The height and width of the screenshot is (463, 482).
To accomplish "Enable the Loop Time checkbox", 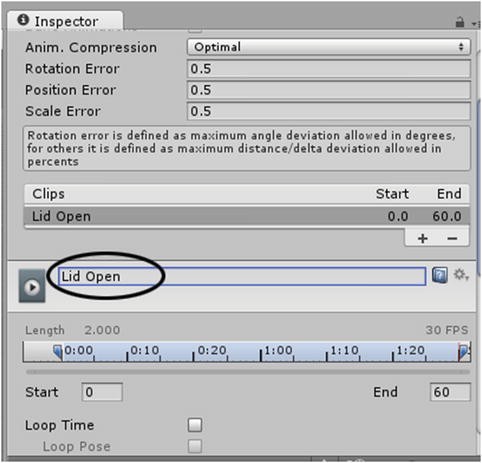I will pyautogui.click(x=195, y=425).
